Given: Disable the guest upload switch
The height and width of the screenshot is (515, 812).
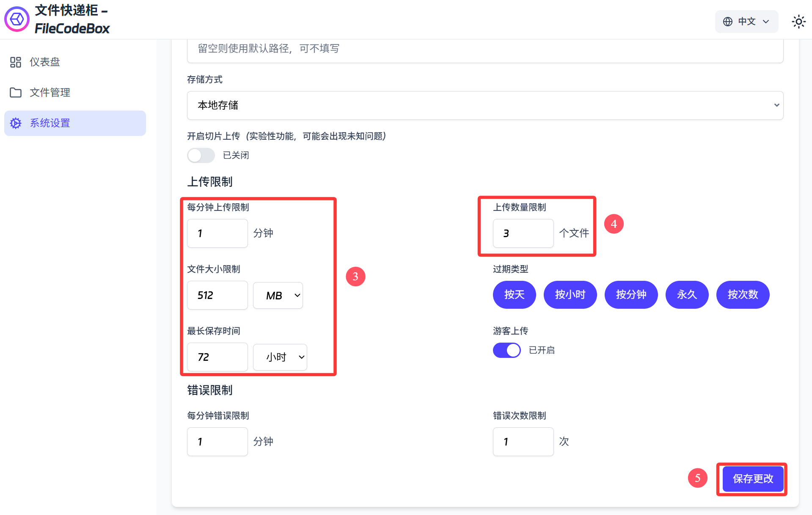Looking at the screenshot, I should [506, 350].
